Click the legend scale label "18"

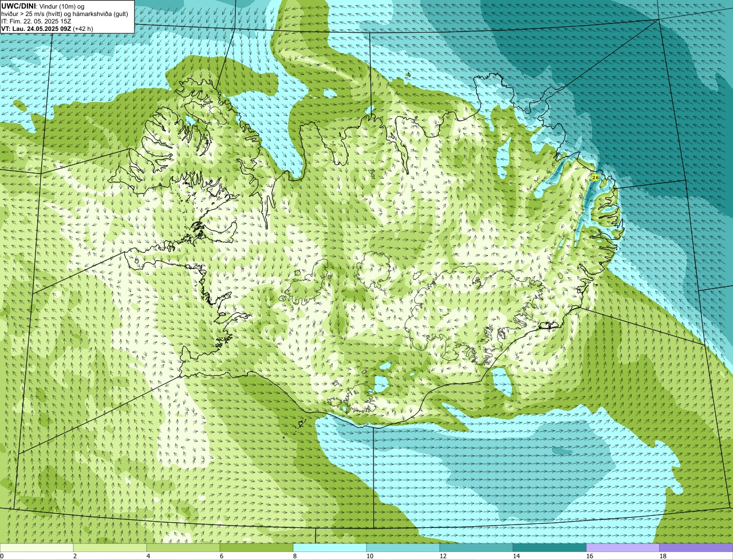[x=663, y=556]
